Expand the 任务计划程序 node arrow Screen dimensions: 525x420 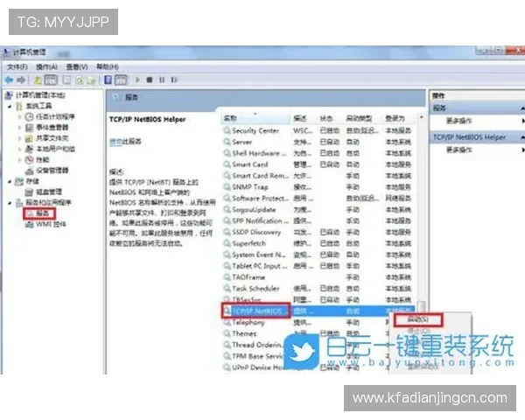point(19,117)
